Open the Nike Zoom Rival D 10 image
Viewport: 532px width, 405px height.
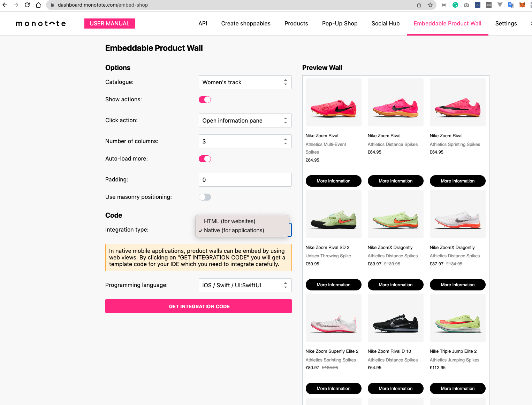(x=396, y=318)
